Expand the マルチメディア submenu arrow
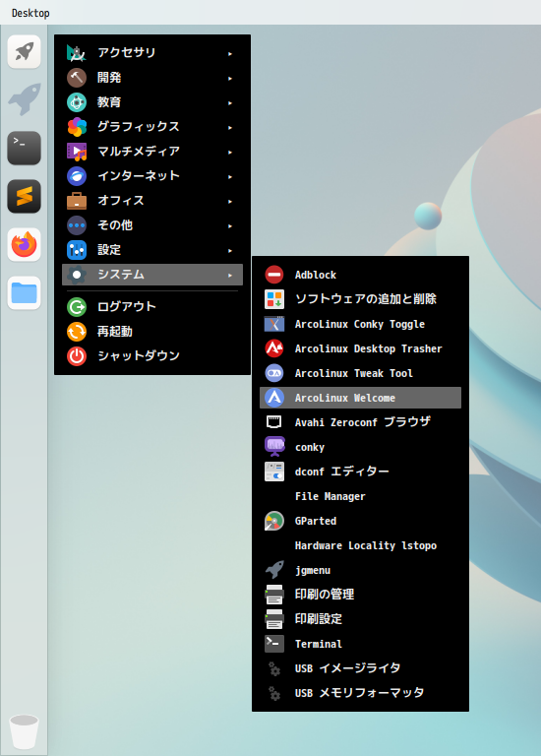The width and height of the screenshot is (541, 756). pyautogui.click(x=230, y=152)
